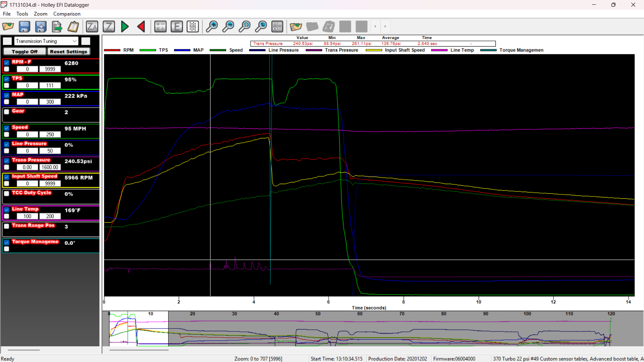Select the export data toolbar icon

(57, 26)
